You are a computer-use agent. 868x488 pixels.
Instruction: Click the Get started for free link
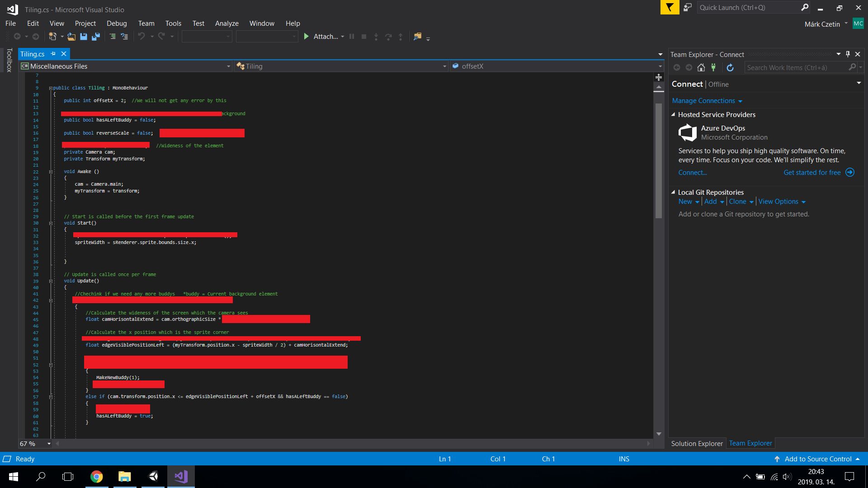coord(812,173)
